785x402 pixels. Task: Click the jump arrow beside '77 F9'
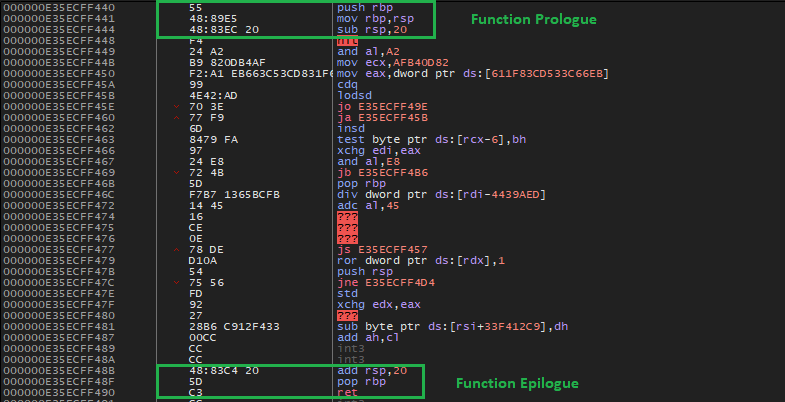pyautogui.click(x=176, y=118)
